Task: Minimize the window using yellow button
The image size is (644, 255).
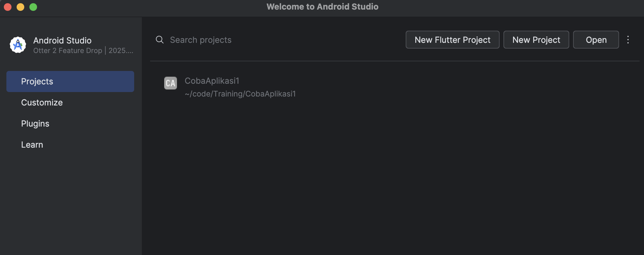Action: 20,7
